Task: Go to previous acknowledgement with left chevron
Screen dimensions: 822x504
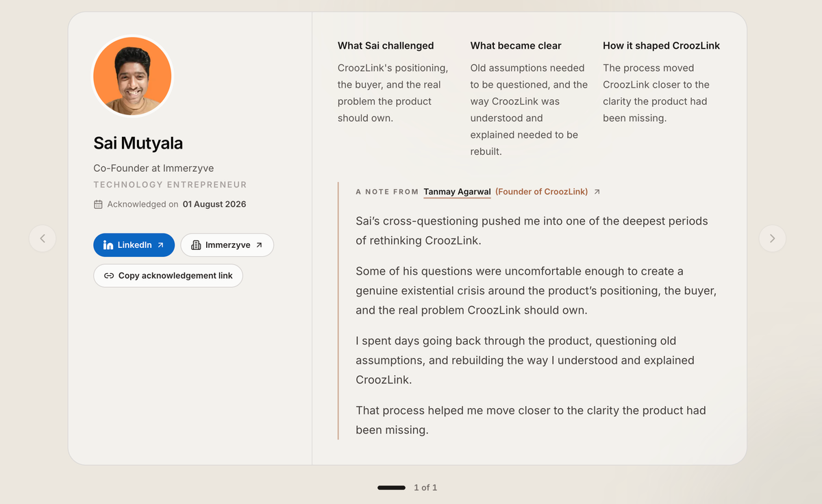Action: click(x=42, y=238)
